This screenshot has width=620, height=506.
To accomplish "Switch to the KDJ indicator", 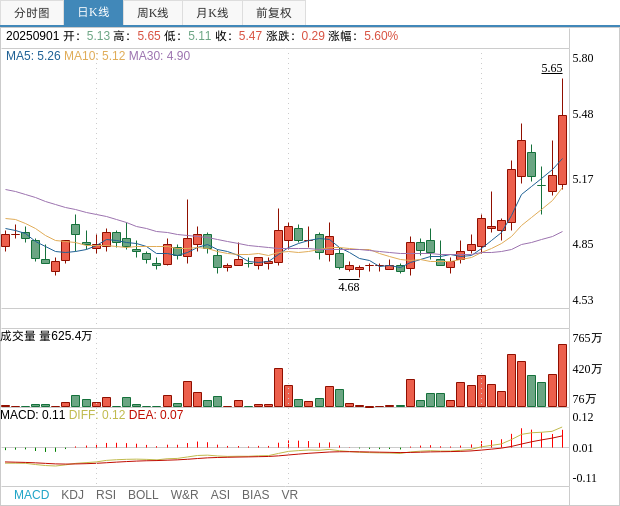I will 72,495.
